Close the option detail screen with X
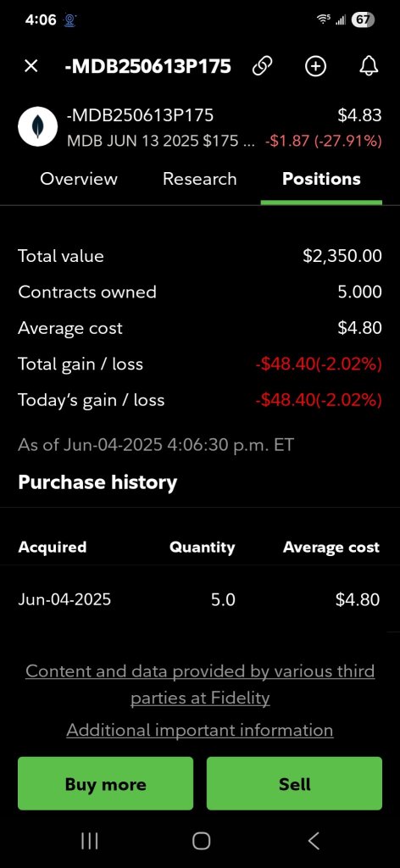This screenshot has width=400, height=868. point(31,66)
